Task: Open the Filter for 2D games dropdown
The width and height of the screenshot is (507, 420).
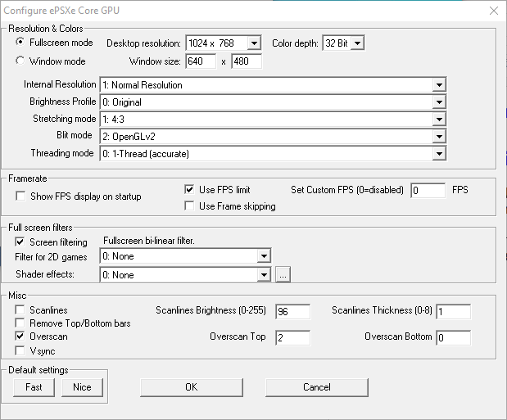Action: coord(185,256)
